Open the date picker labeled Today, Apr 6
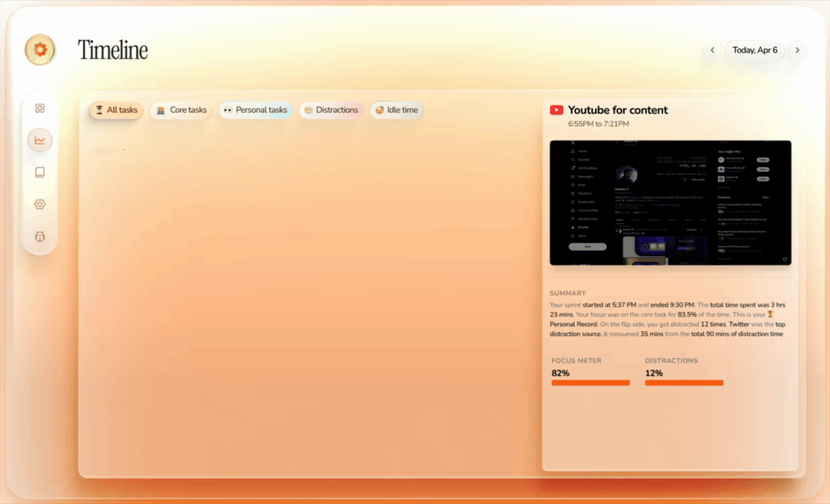830x504 pixels. [754, 49]
